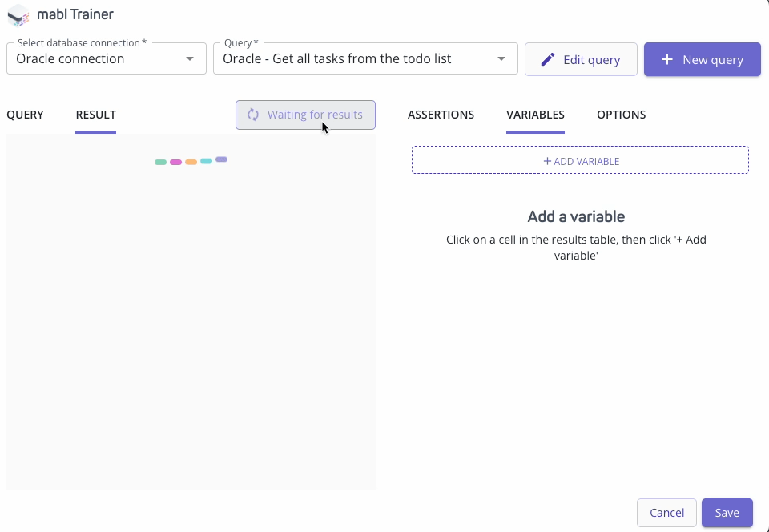Expand the Query dropdown arrow
Image resolution: width=769 pixels, height=532 pixels.
click(x=501, y=59)
